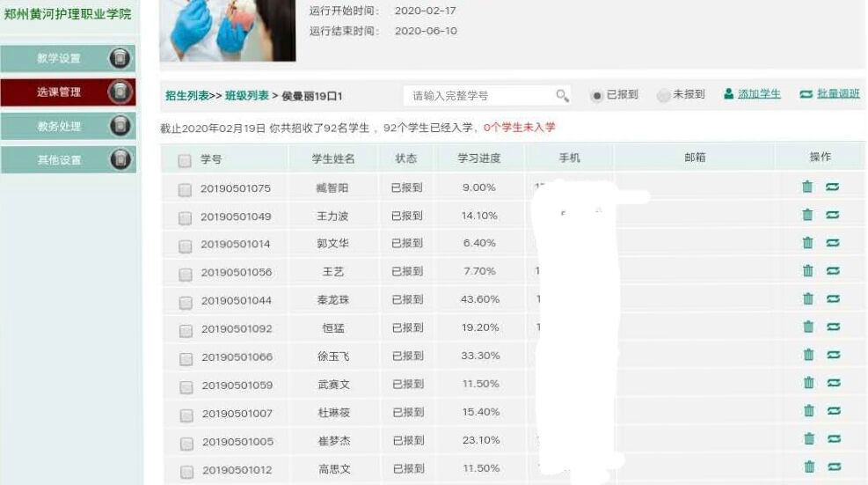The width and height of the screenshot is (868, 485).
Task: Click the transfer icon for student 20190501066
Action: 833,356
